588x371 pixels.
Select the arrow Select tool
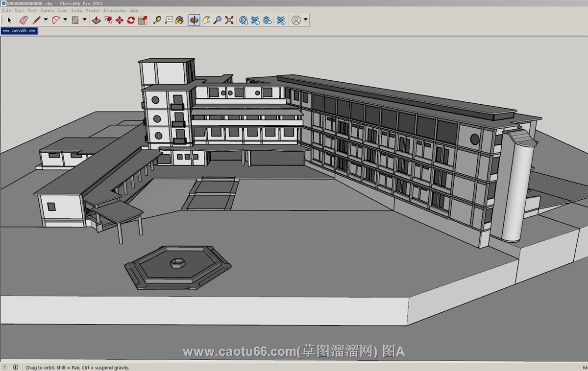click(9, 20)
